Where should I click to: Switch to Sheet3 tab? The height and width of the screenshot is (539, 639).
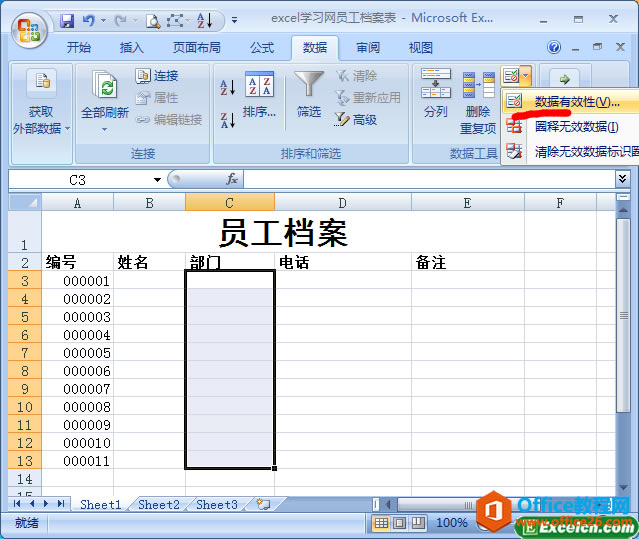[x=217, y=504]
